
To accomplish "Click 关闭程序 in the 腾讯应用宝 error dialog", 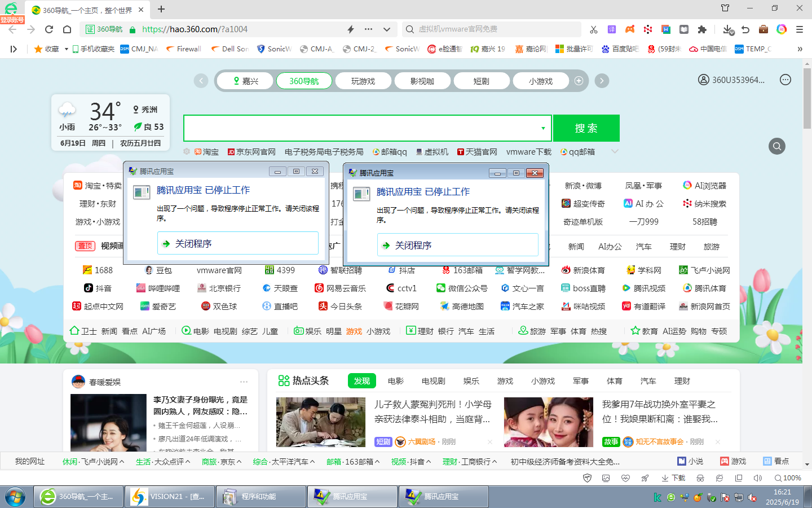I will click(458, 245).
